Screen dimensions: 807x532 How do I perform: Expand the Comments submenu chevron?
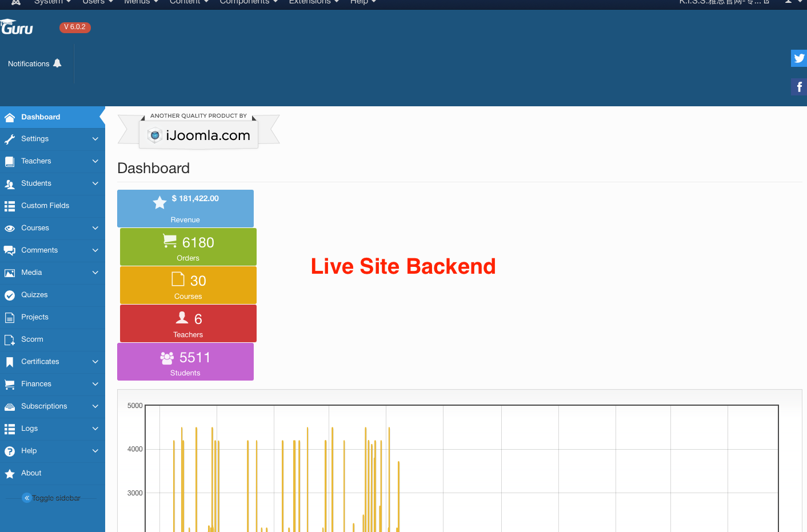click(95, 250)
